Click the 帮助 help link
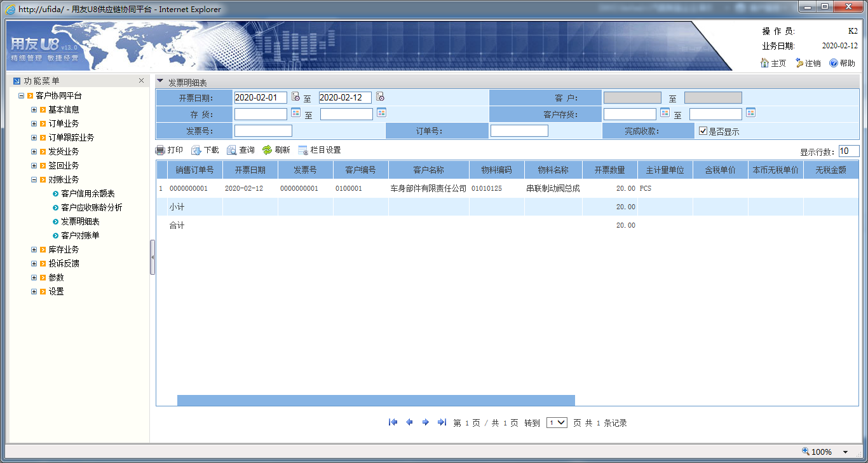The image size is (868, 463). [842, 63]
